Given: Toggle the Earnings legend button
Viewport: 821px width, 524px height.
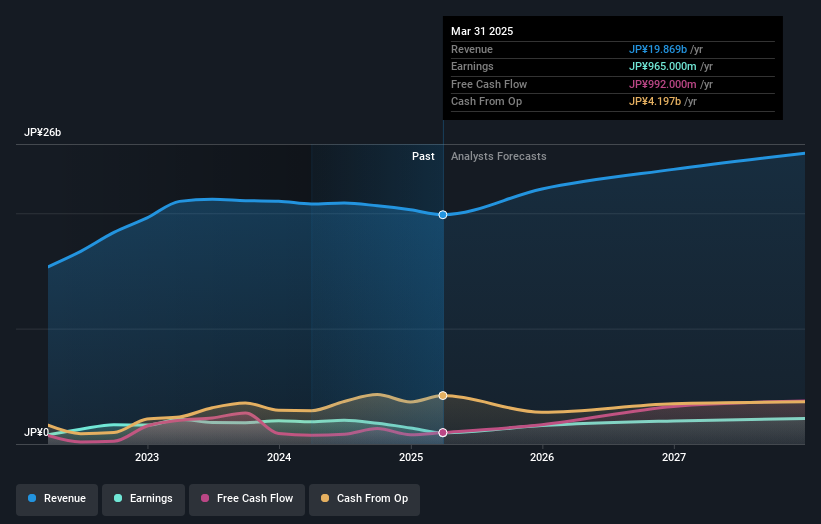Looking at the screenshot, I should tap(143, 499).
